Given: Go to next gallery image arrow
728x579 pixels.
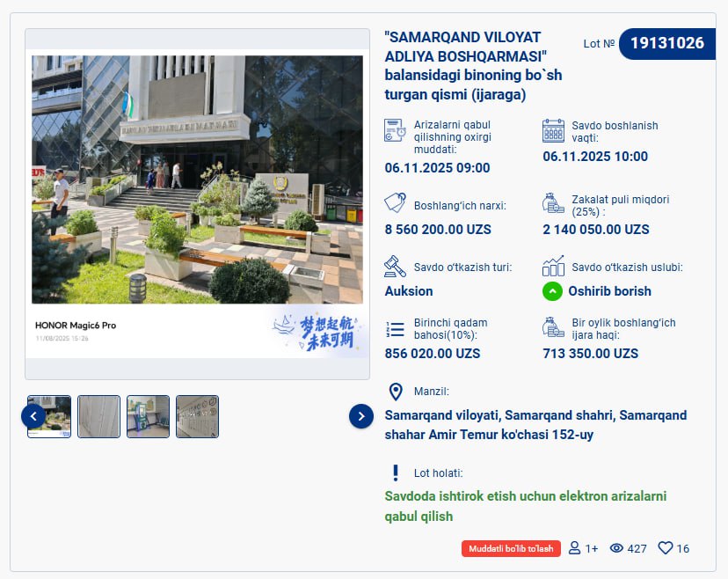Looking at the screenshot, I should click(360, 416).
